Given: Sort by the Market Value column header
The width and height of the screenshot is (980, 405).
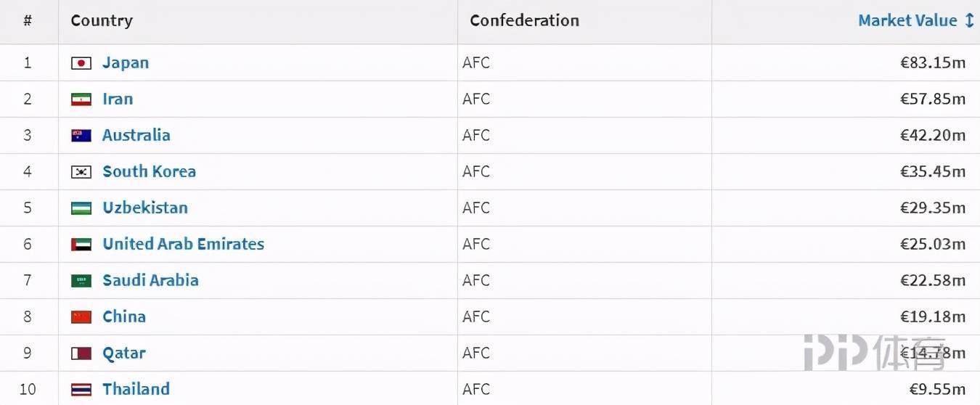Looking at the screenshot, I should coord(907,20).
